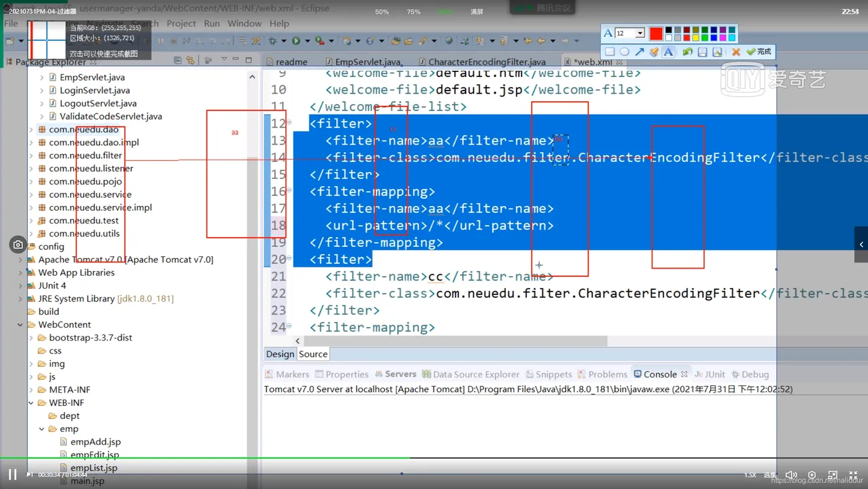
Task: Exit fullscreen video mode
Action: tap(853, 475)
